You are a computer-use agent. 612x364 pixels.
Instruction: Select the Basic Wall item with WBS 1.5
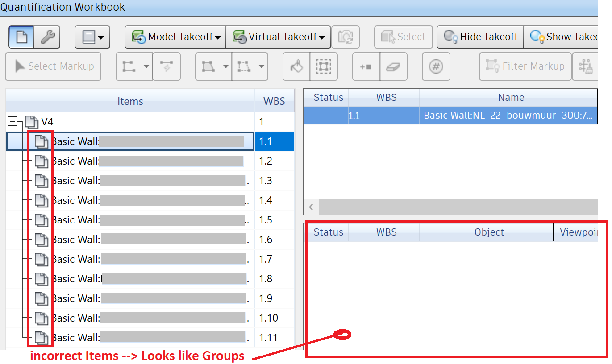coord(134,219)
